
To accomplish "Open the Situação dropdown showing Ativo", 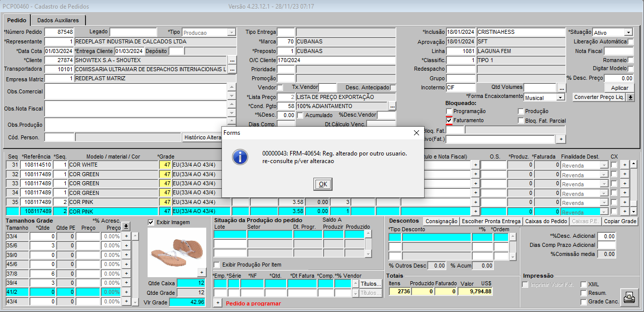I will (x=628, y=32).
